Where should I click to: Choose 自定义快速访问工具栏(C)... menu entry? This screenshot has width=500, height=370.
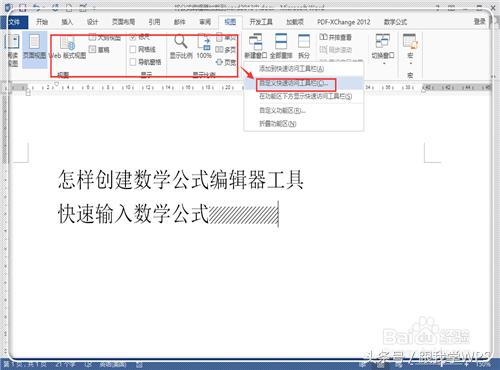click(304, 83)
